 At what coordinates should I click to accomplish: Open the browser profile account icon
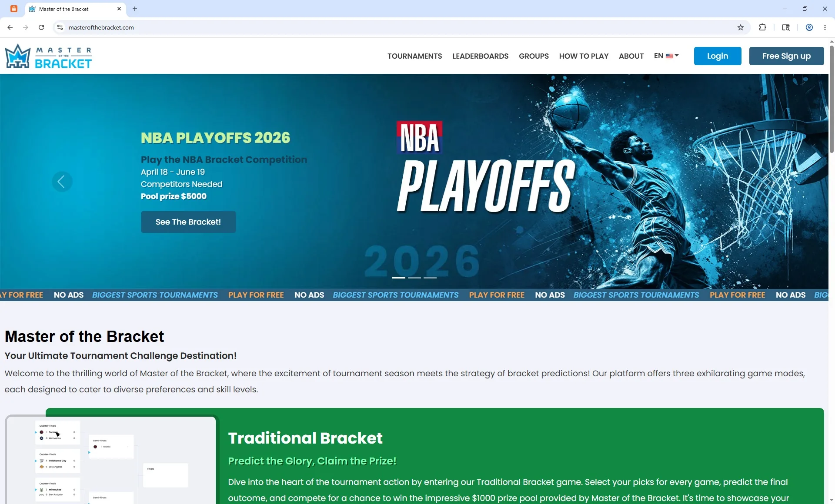click(x=809, y=27)
